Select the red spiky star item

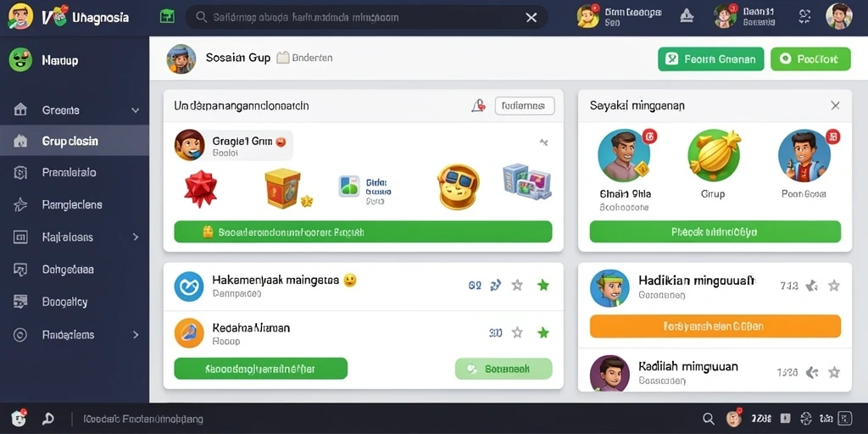200,189
